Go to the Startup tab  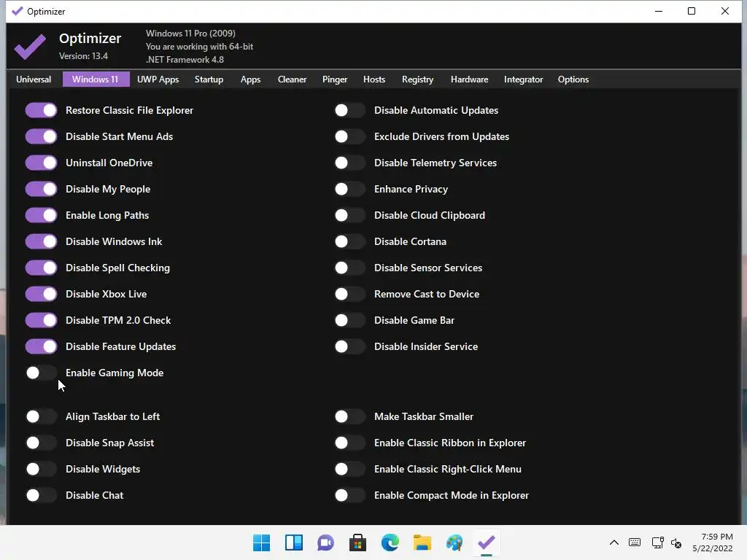point(209,79)
